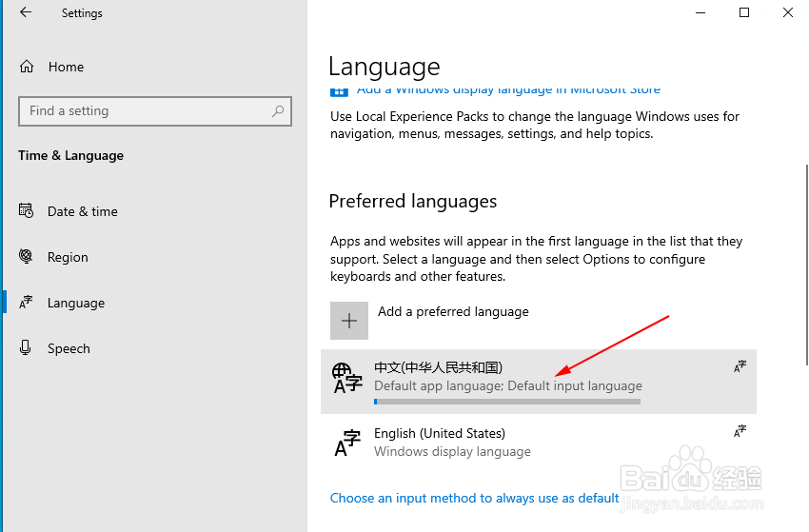Select Language in the sidebar
Screen dimensions: 809x532
[x=76, y=303]
